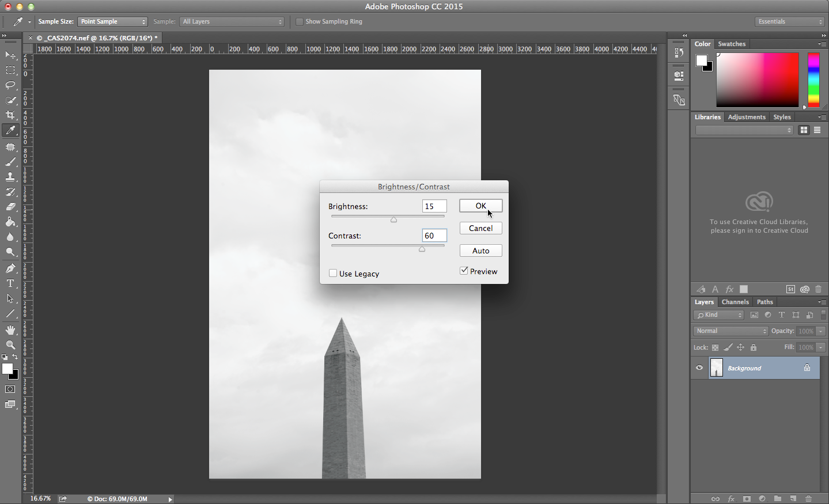Select the Crop tool

coord(10,115)
